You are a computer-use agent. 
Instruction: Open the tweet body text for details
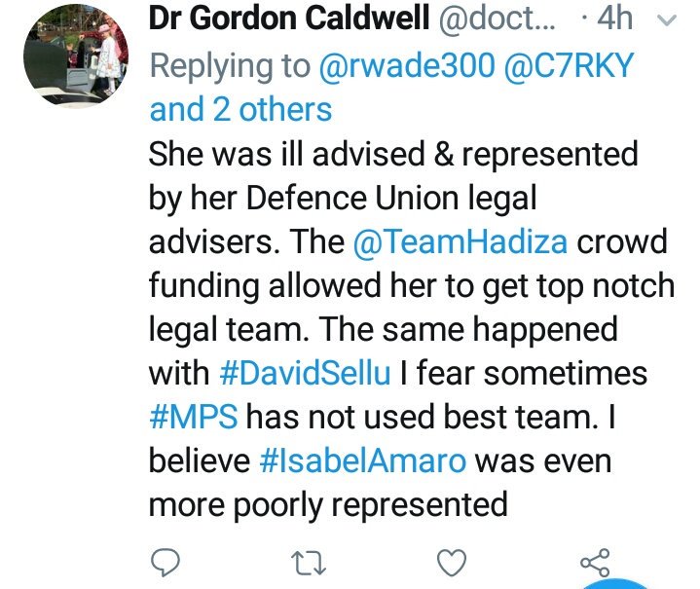tap(411, 329)
